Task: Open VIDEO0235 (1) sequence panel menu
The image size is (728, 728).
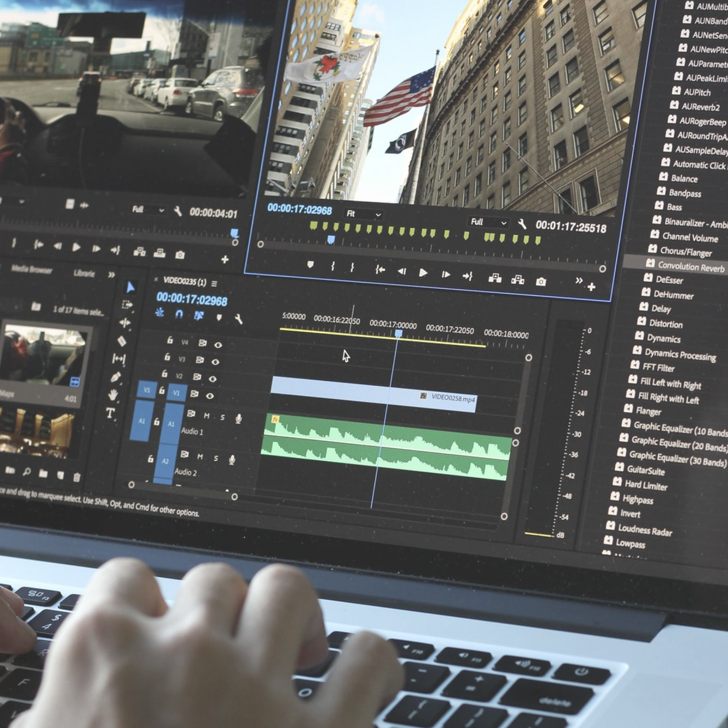Action: tap(214, 283)
